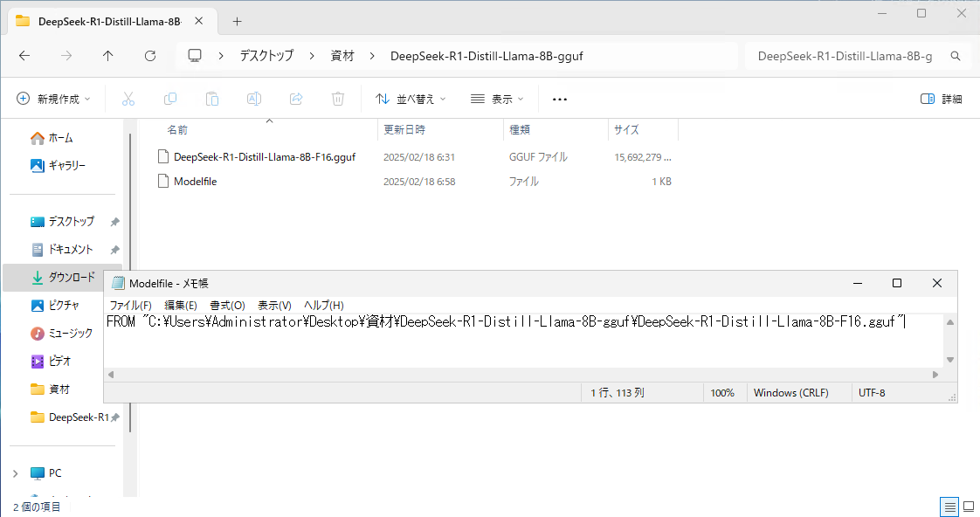
Task: Click the Notepad text area with the FROM line
Action: (524, 341)
